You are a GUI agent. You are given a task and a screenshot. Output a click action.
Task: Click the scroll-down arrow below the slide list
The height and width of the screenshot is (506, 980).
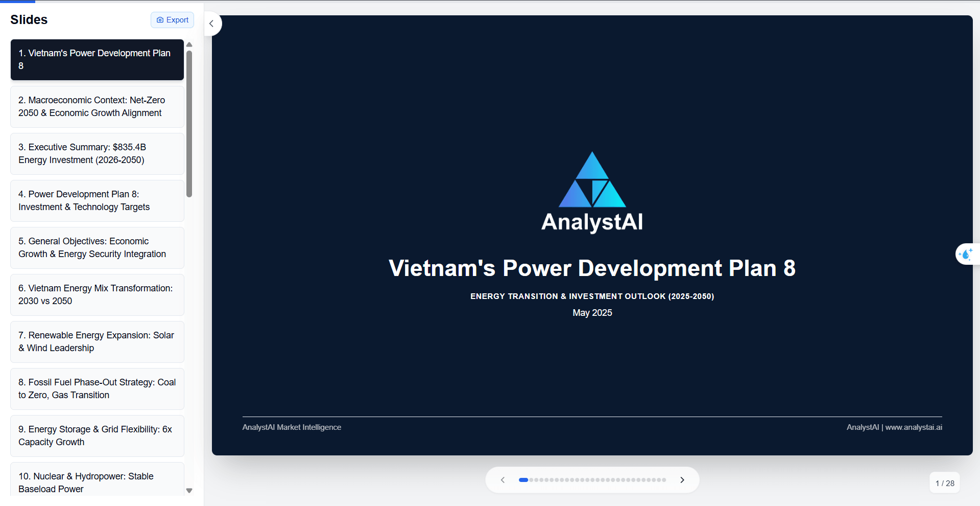click(189, 490)
